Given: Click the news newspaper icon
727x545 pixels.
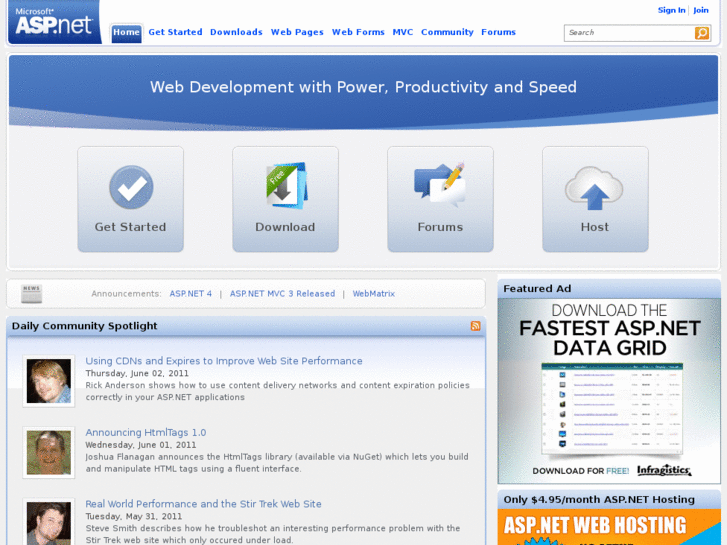Looking at the screenshot, I should (x=32, y=294).
